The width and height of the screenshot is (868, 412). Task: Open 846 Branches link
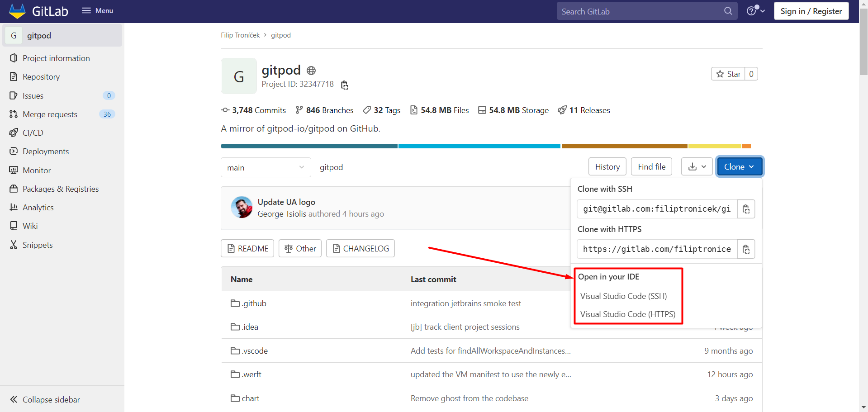[x=324, y=110]
